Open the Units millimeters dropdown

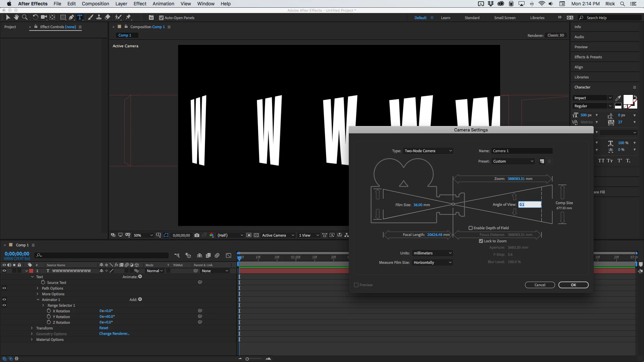[x=432, y=253]
